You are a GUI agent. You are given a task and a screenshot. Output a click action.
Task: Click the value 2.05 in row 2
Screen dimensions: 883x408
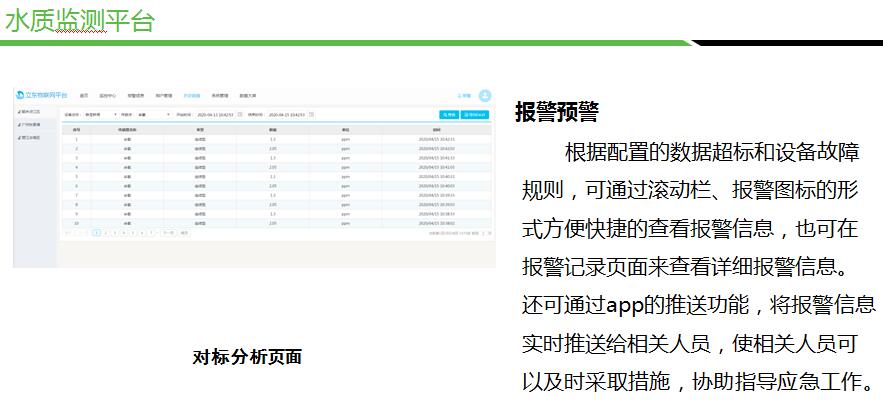coord(273,149)
